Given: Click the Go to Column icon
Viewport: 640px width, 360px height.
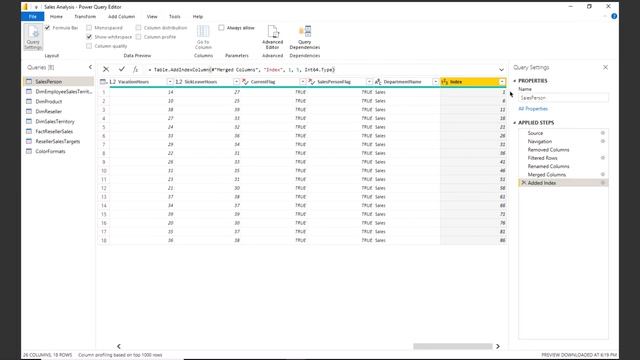Looking at the screenshot, I should tap(203, 31).
